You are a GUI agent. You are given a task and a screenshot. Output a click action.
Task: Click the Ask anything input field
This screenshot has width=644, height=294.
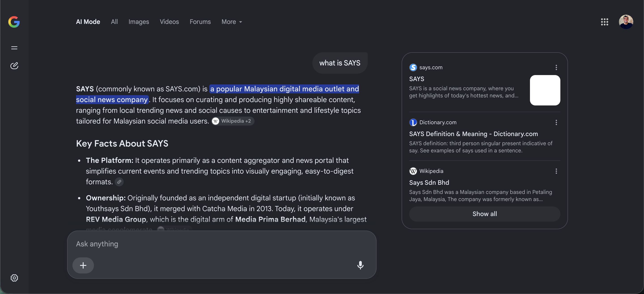(x=222, y=244)
